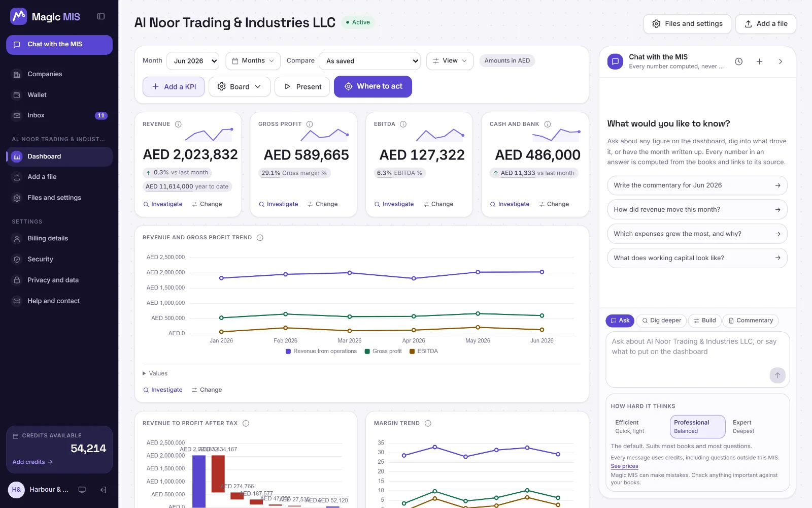
Task: Click the Where to act button
Action: click(373, 87)
